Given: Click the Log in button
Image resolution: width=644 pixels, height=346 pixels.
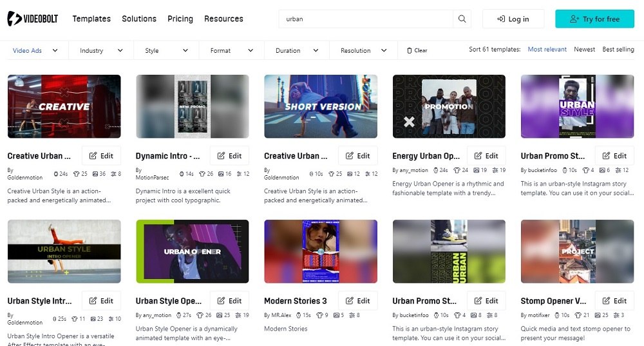Looking at the screenshot, I should [x=513, y=19].
